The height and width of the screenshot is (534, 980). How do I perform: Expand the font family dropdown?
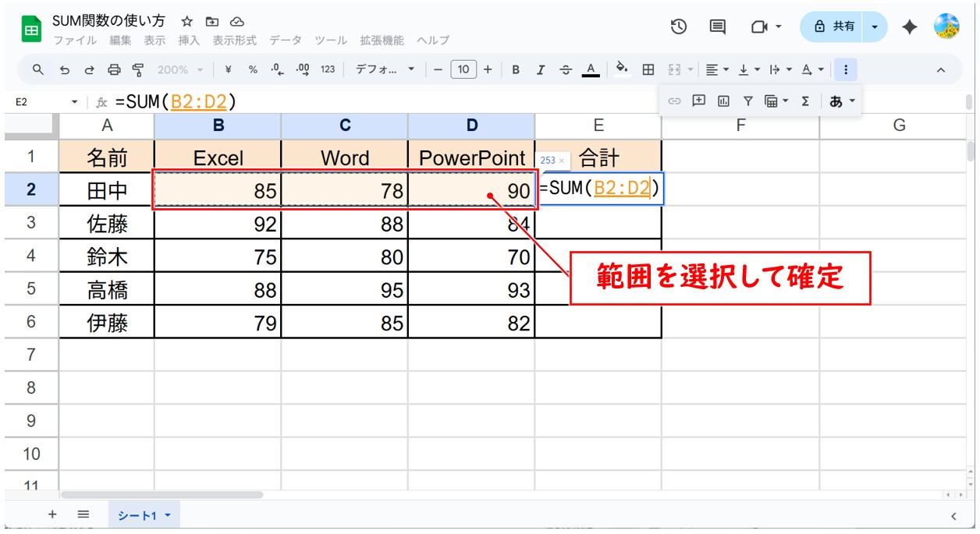(385, 69)
